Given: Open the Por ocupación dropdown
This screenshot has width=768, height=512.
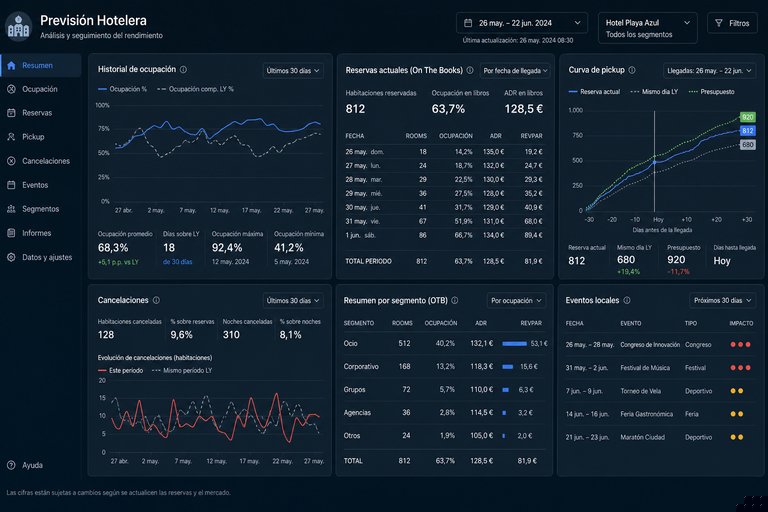Looking at the screenshot, I should 516,300.
